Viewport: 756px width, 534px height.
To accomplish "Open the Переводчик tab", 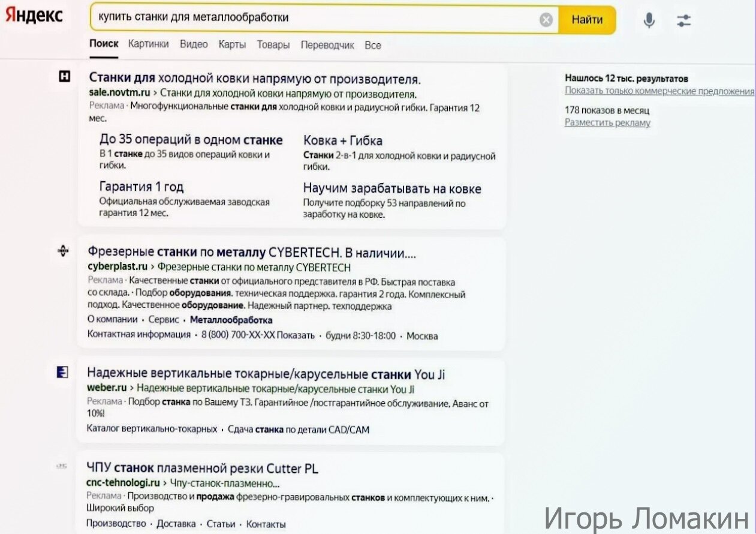I will coord(327,46).
